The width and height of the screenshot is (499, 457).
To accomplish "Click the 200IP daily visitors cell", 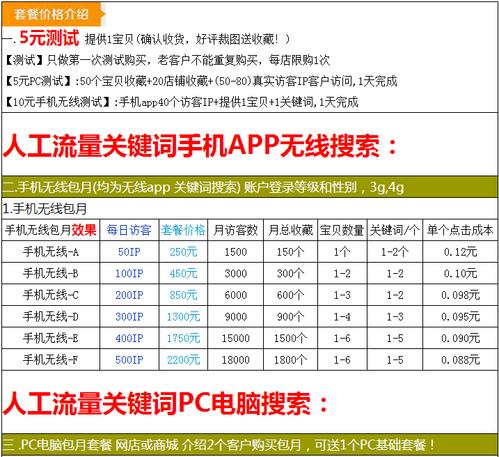I will coord(129,295).
